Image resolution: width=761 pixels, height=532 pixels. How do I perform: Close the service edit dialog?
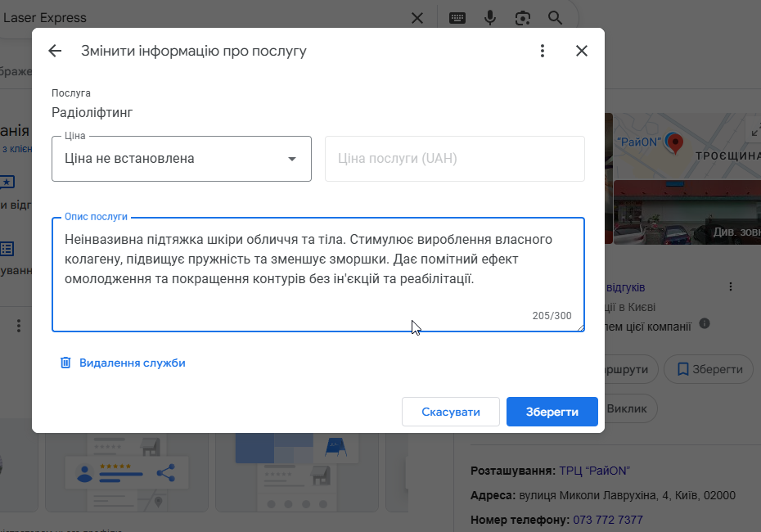tap(582, 51)
